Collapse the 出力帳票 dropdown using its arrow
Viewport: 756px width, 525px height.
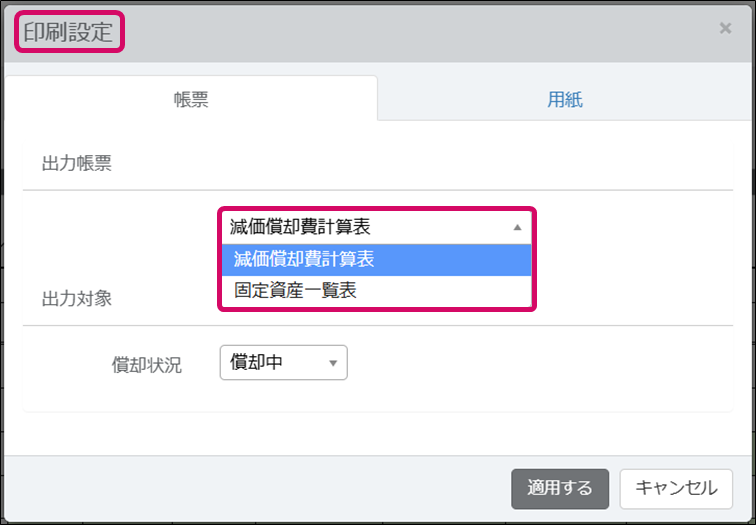[x=517, y=227]
